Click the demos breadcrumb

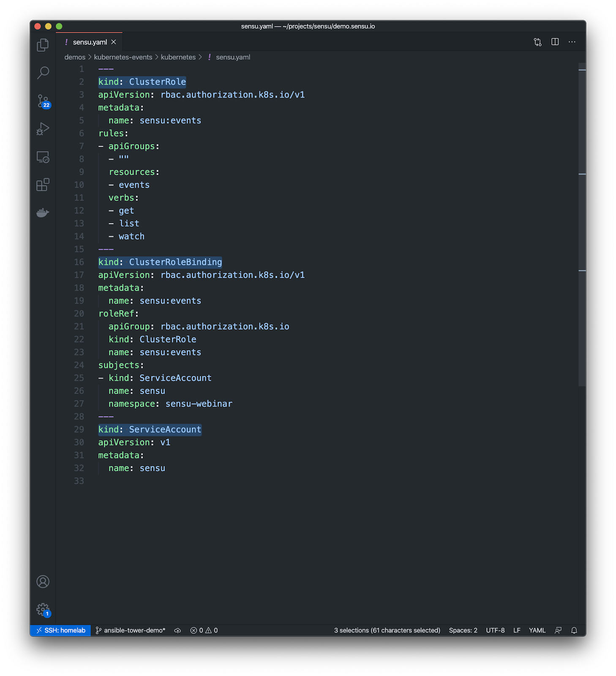click(75, 57)
